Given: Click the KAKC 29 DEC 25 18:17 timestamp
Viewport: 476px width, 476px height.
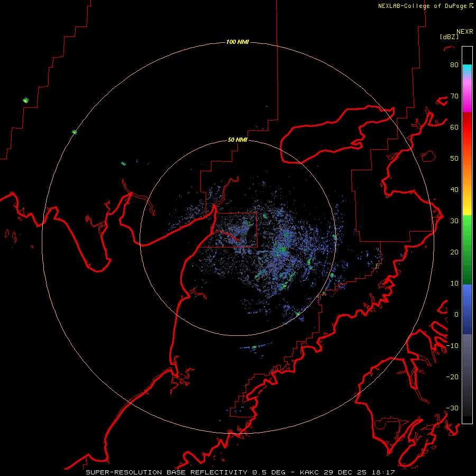Looking at the screenshot, I should pyautogui.click(x=347, y=472).
